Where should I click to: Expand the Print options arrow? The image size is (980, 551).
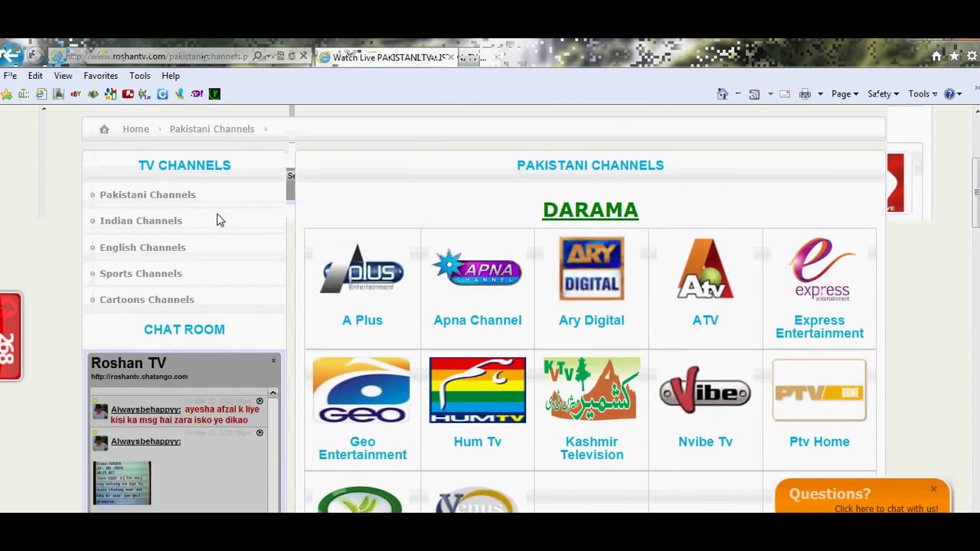point(820,94)
